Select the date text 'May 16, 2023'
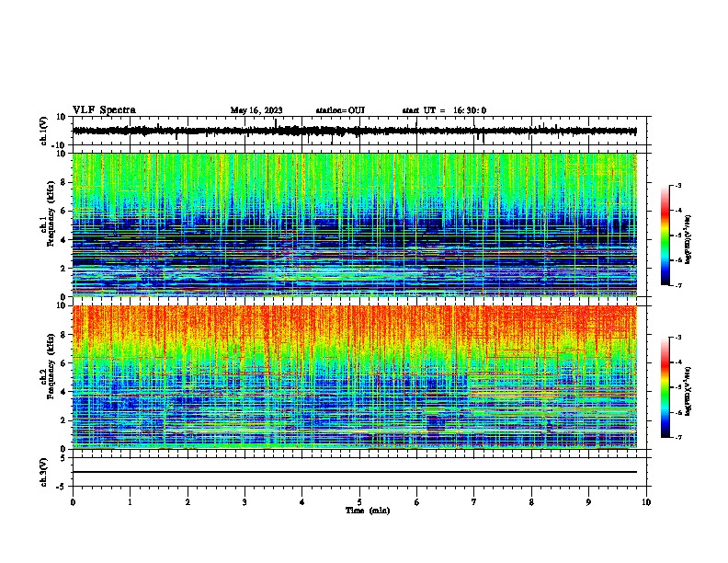The image size is (728, 563). (x=256, y=110)
